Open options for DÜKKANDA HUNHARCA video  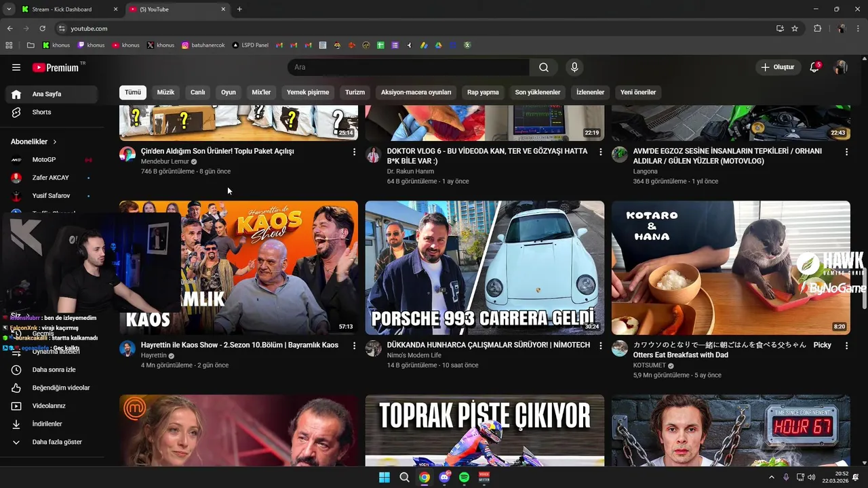(x=600, y=346)
